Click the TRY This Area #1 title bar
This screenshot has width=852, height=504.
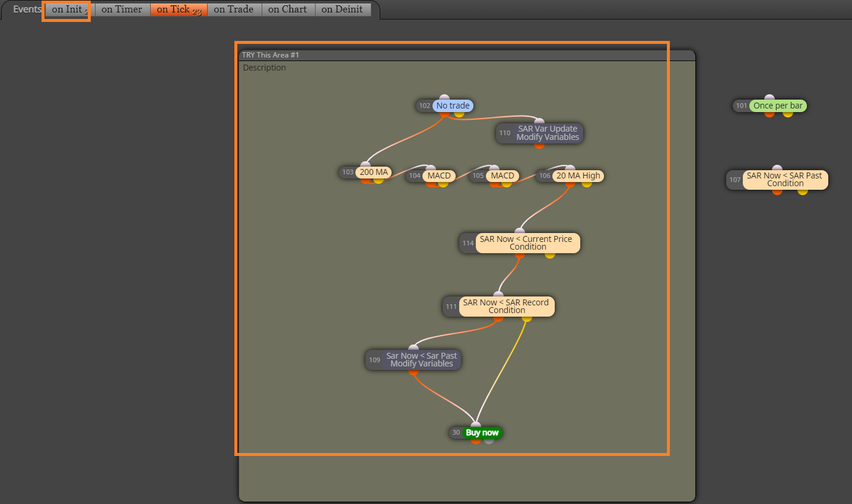pos(467,55)
